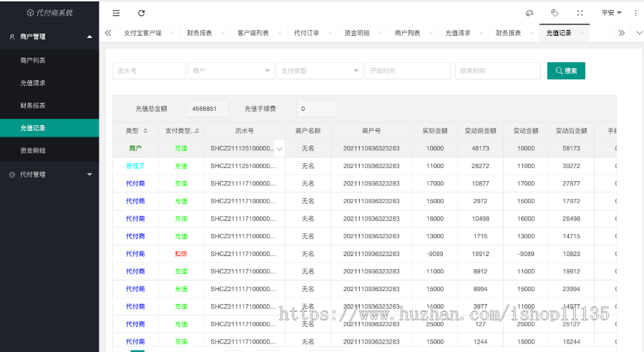Close the 代付订单 tab
The image size is (644, 352).
click(x=330, y=34)
